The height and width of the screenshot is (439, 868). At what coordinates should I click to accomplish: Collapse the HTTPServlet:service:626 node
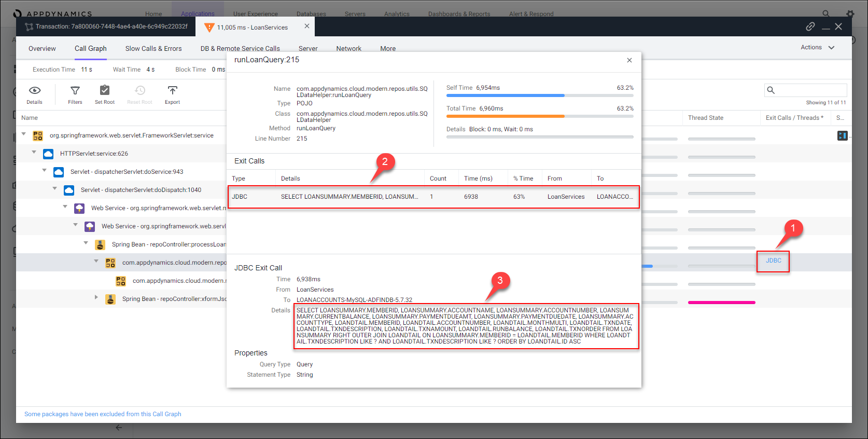[34, 153]
